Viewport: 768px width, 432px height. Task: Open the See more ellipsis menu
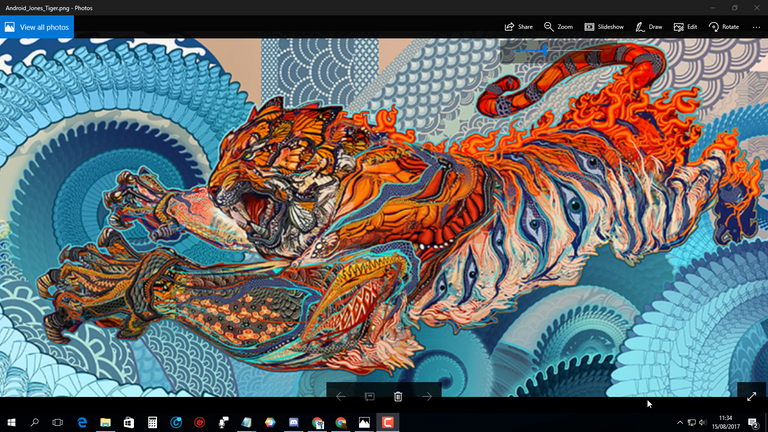pos(756,27)
